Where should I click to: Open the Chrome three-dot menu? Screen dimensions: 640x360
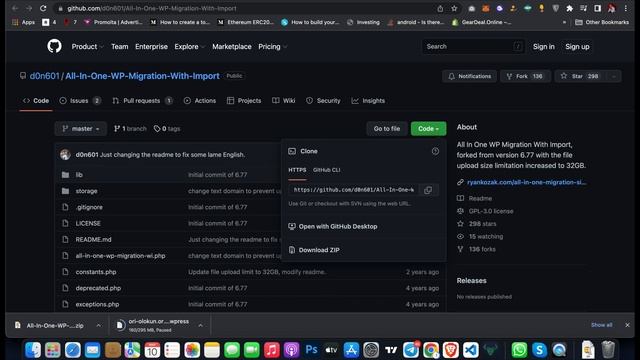point(625,8)
